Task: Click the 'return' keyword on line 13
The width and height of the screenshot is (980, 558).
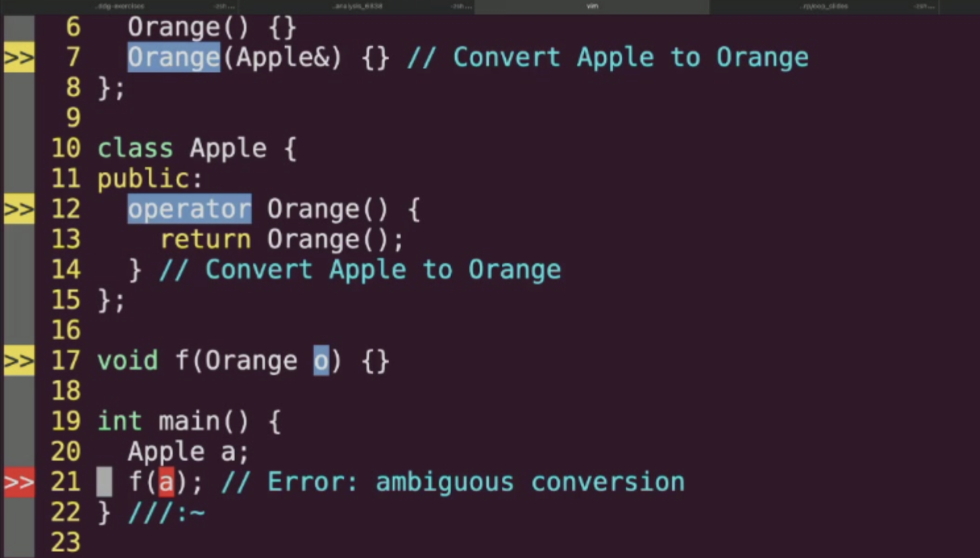Action: (205, 240)
